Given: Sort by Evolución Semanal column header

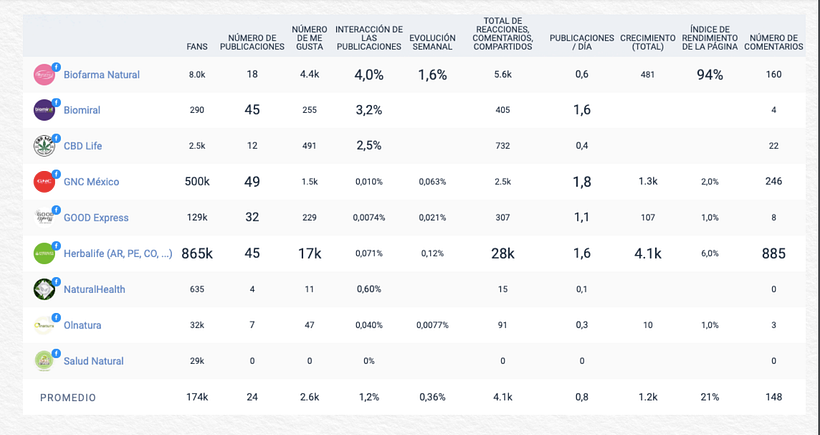Looking at the screenshot, I should (432, 42).
